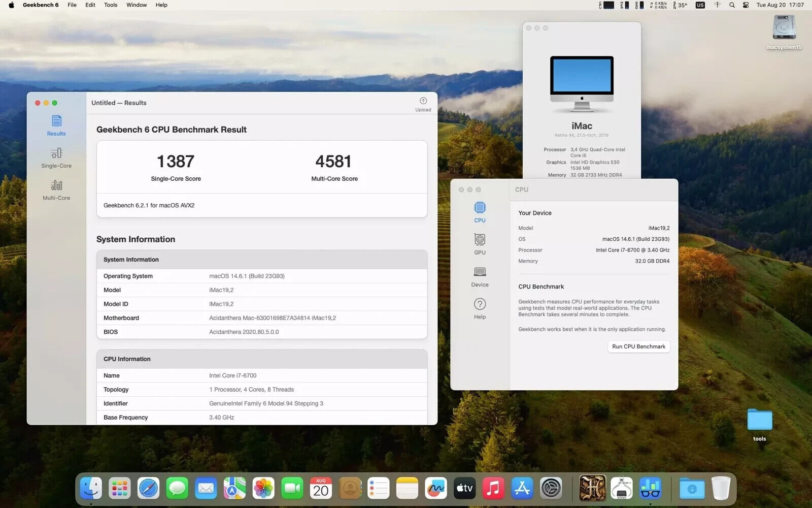Select the CPU tab in Geekbench window

point(480,212)
